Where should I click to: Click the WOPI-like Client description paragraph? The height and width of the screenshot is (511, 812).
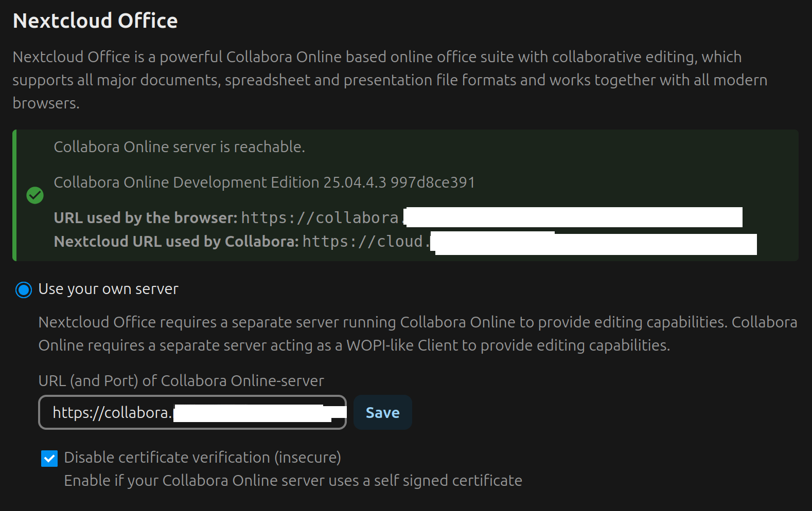click(x=417, y=334)
